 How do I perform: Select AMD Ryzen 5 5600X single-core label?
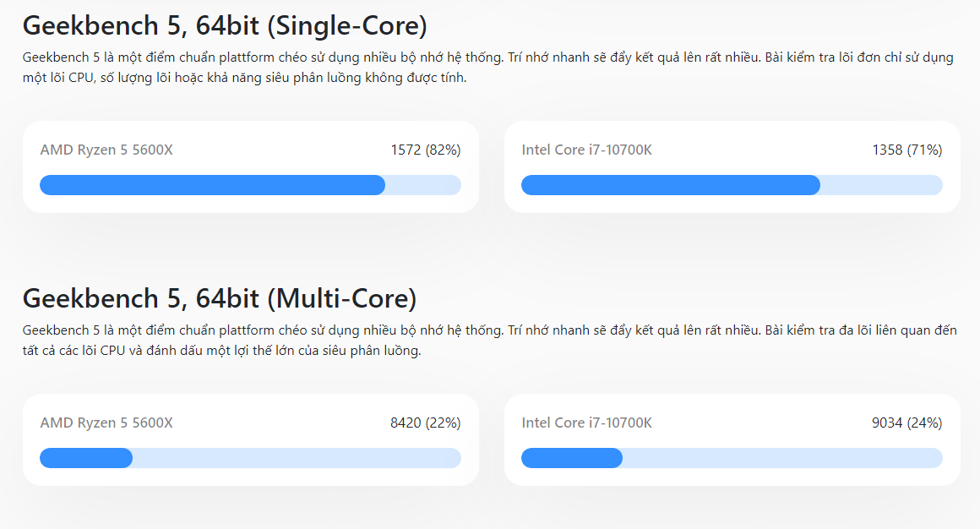click(x=106, y=150)
